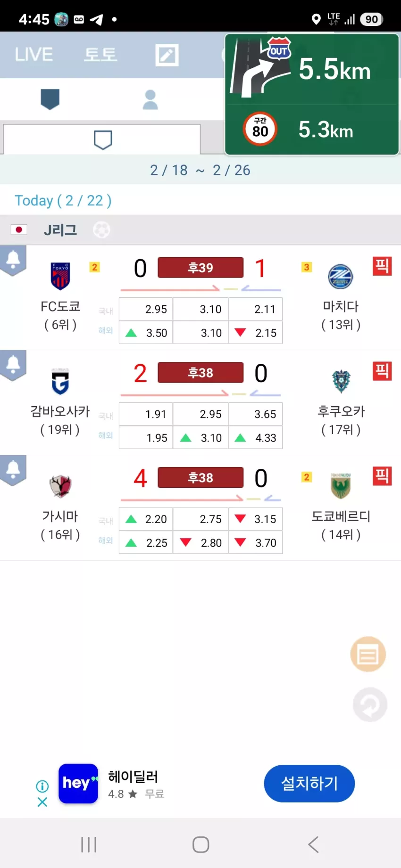Image resolution: width=401 pixels, height=868 pixels.
Task: Open the shield teams tab icon
Action: [50, 99]
